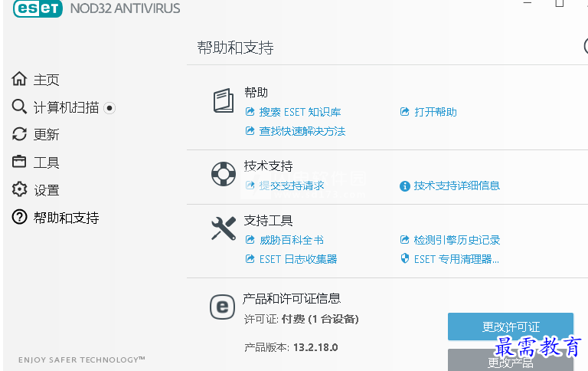588x371 pixels.
Task: Click the 产品和许可证信息 heading
Action: point(292,298)
